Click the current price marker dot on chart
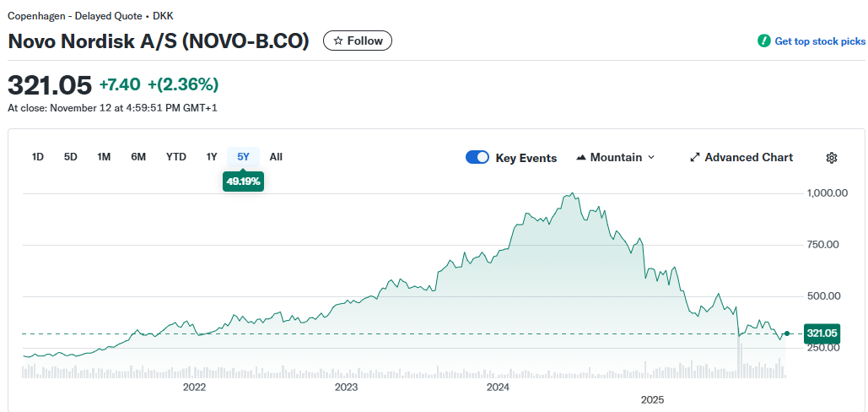The height and width of the screenshot is (412, 868). click(787, 333)
